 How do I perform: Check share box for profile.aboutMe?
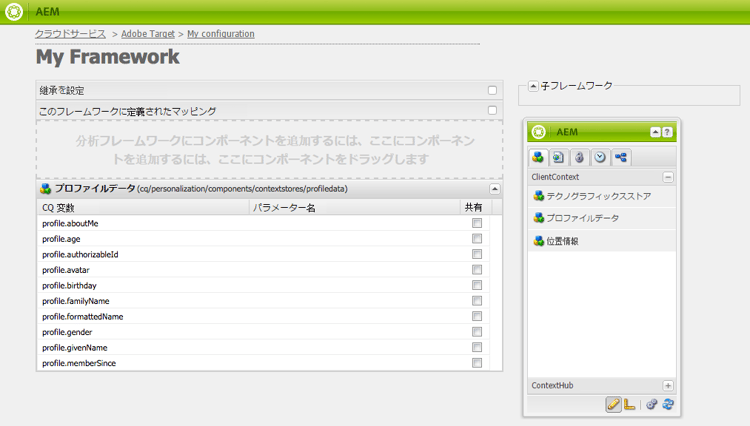[x=477, y=223]
